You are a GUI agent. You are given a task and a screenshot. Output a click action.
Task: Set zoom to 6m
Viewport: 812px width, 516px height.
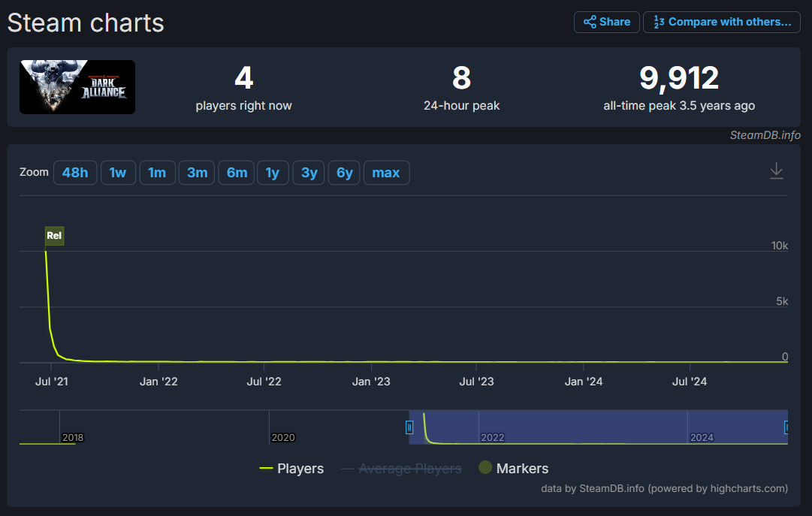pyautogui.click(x=237, y=173)
